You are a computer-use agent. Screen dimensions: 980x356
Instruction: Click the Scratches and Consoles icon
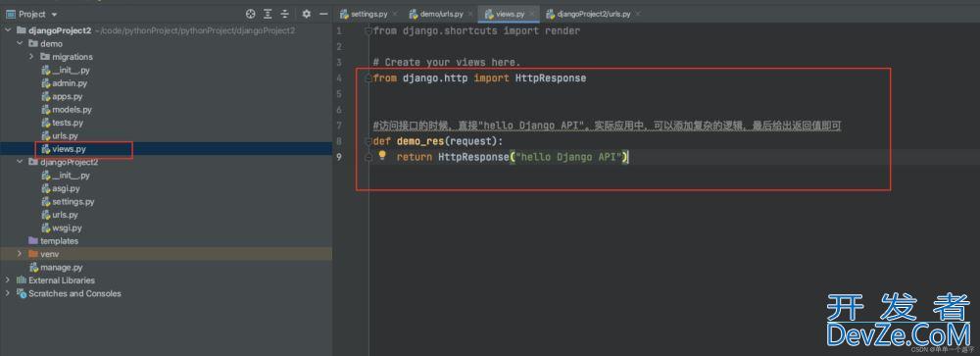tap(22, 293)
